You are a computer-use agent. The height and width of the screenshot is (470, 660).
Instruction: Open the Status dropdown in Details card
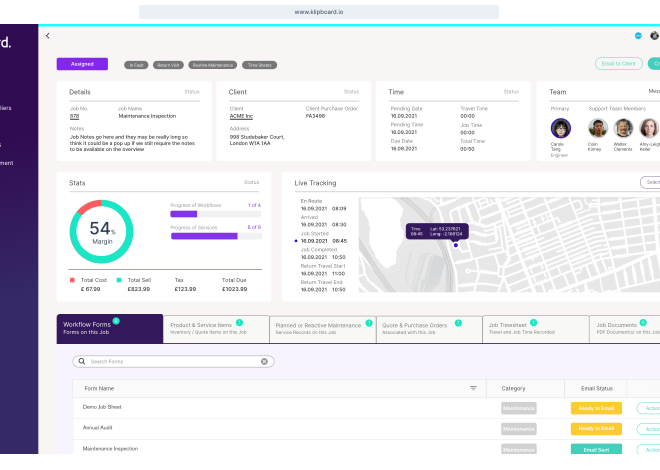click(192, 92)
